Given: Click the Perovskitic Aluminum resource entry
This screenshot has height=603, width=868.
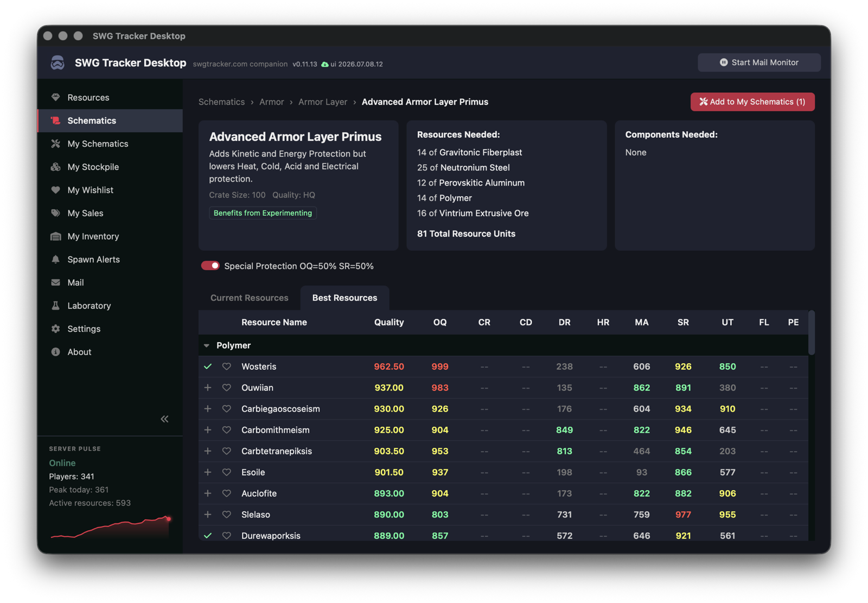Looking at the screenshot, I should click(470, 183).
